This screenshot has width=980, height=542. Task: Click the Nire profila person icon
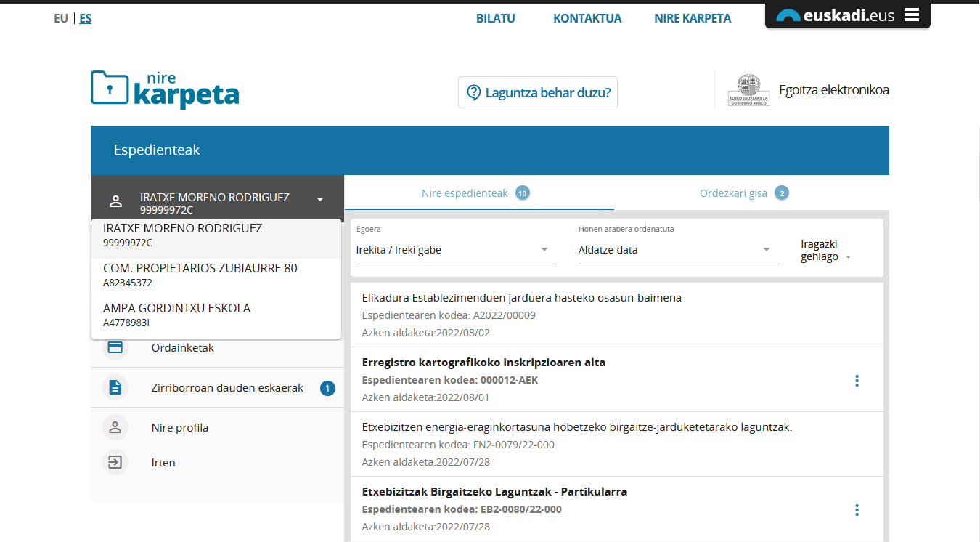[x=115, y=427]
